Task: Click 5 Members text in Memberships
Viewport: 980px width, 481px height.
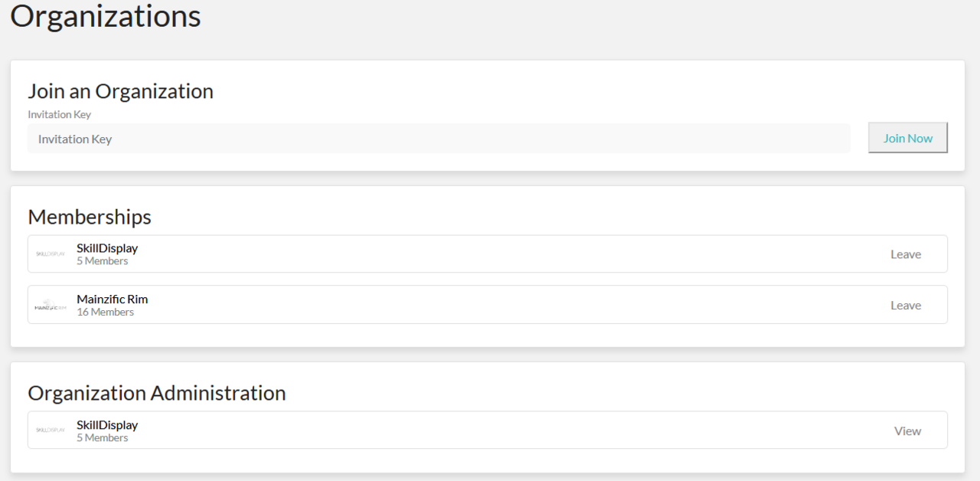Action: coord(102,261)
